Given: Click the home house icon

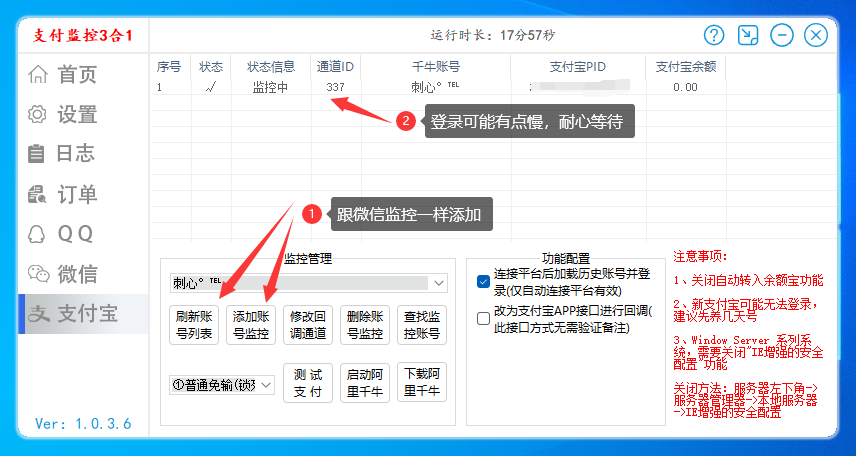Looking at the screenshot, I should pos(38,74).
